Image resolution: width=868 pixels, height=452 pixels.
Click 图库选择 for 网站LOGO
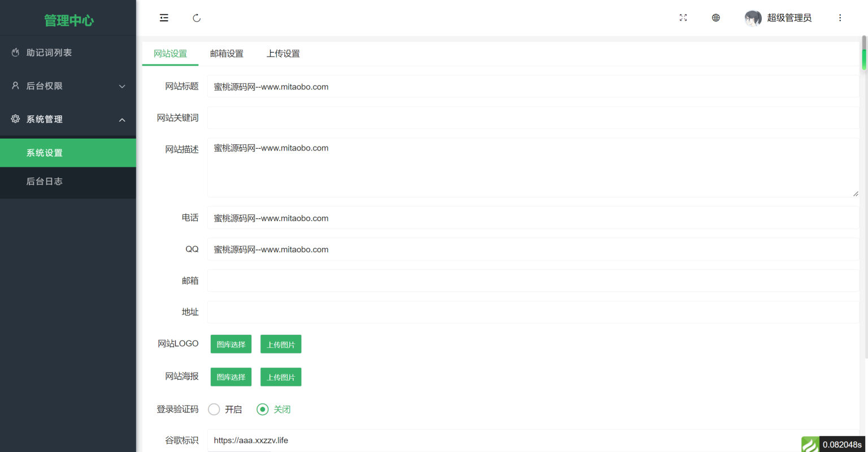pos(231,343)
